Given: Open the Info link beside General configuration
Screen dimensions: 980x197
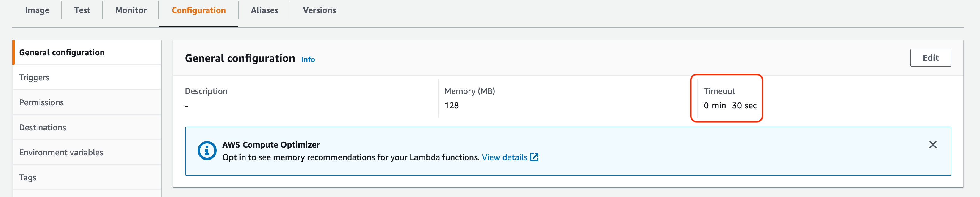Looking at the screenshot, I should pos(308,59).
